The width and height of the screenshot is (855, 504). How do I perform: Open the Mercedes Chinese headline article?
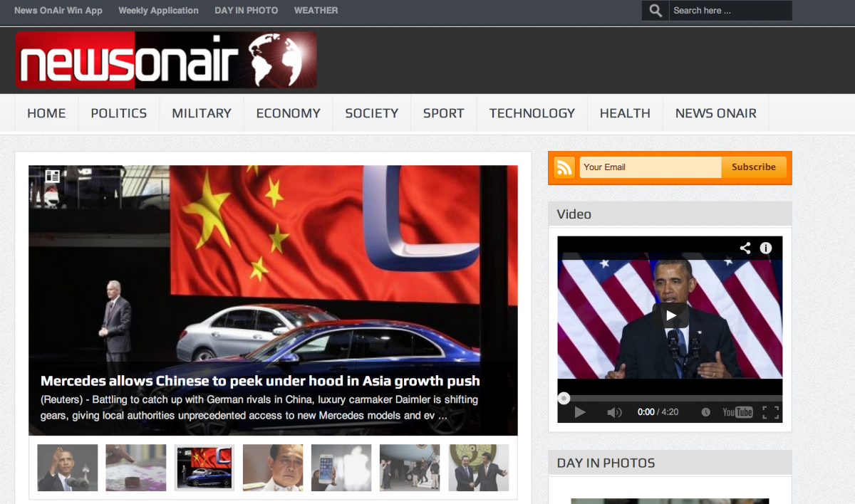tap(260, 382)
